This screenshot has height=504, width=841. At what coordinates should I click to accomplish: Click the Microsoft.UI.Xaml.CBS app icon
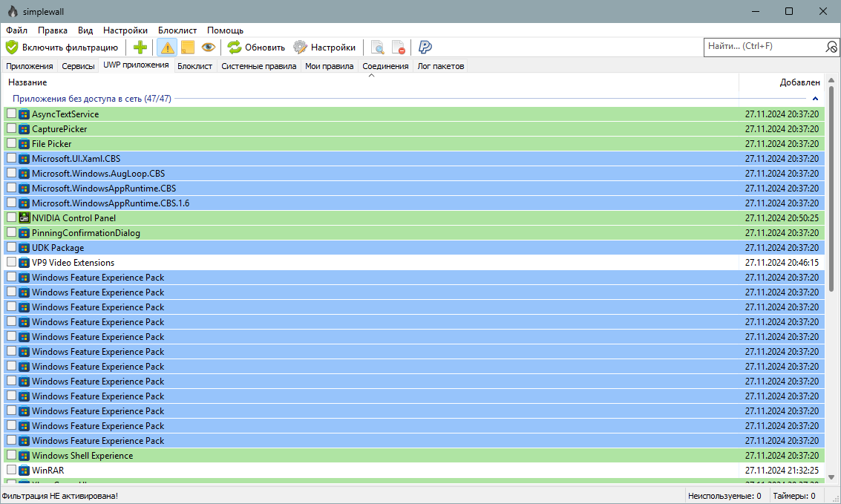[24, 159]
